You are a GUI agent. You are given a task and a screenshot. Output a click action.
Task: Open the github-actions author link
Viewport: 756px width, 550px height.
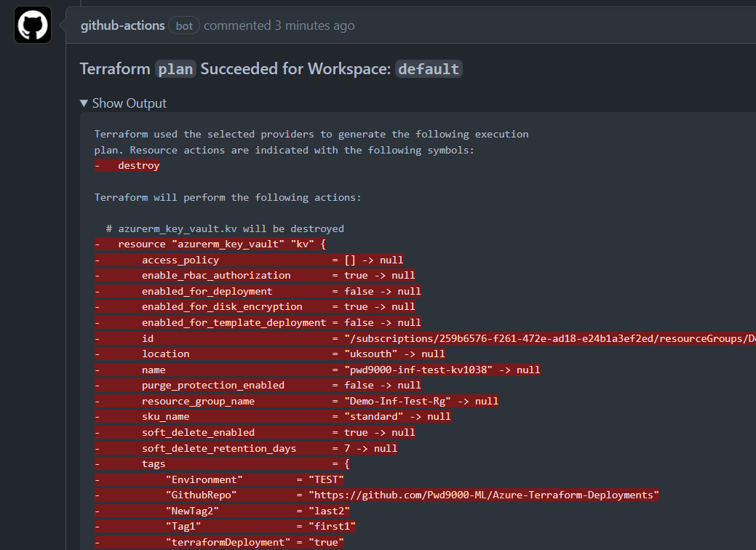click(x=122, y=25)
